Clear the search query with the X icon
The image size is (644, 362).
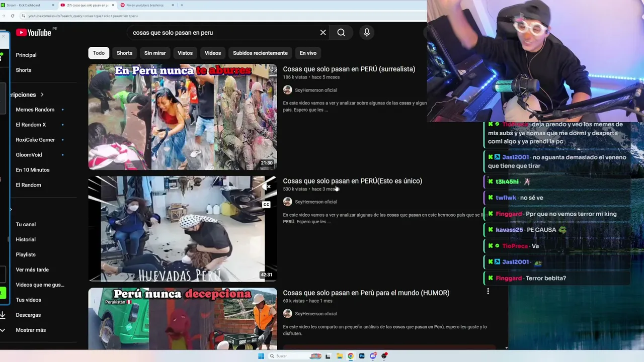click(323, 33)
